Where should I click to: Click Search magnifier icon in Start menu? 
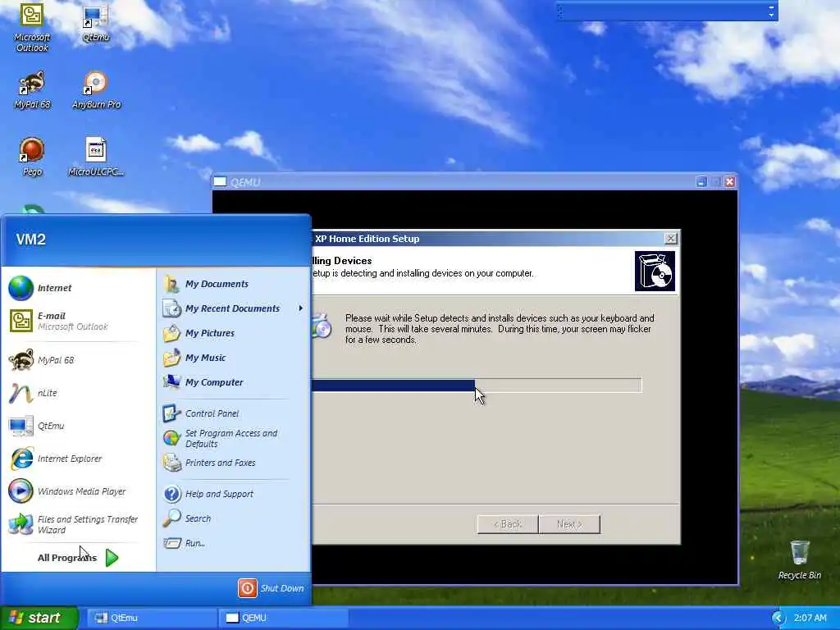coord(172,518)
